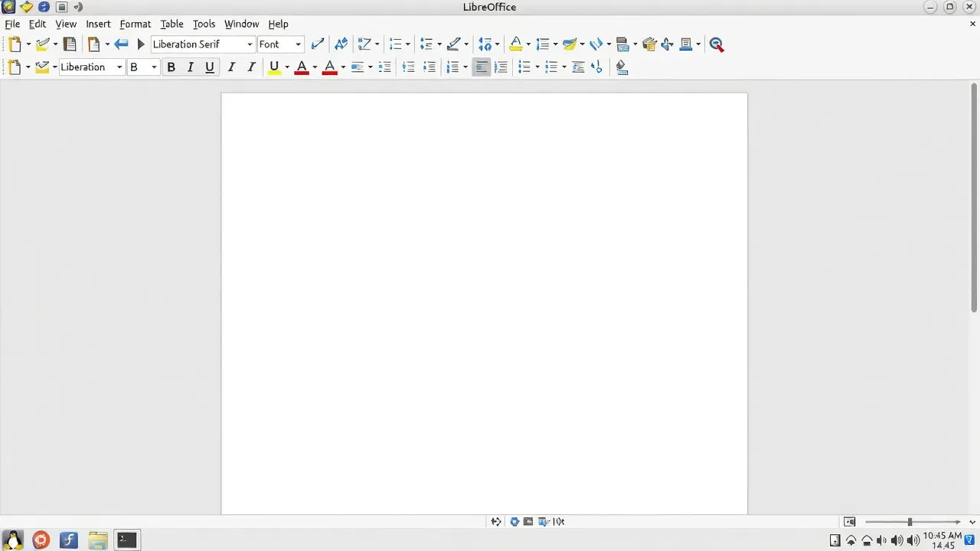Viewport: 980px width, 551px height.
Task: Adjust the zoom slider handle
Action: (x=910, y=522)
